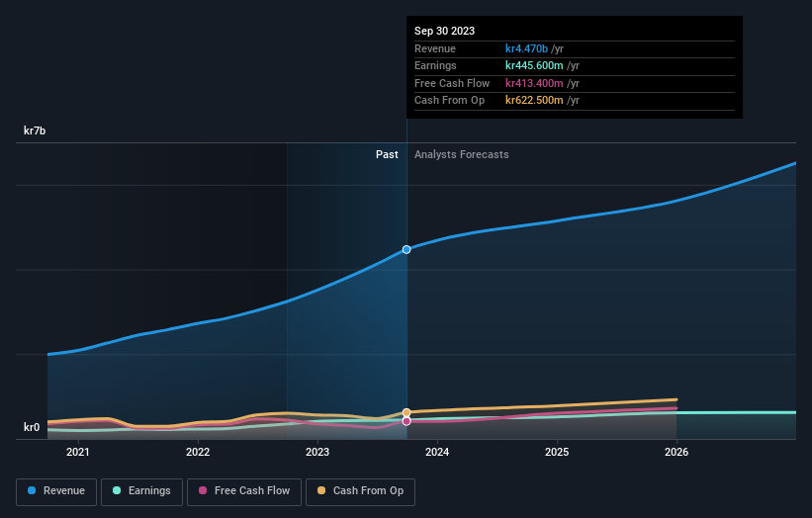Image resolution: width=812 pixels, height=518 pixels.
Task: Click the Past label
Action: (387, 155)
